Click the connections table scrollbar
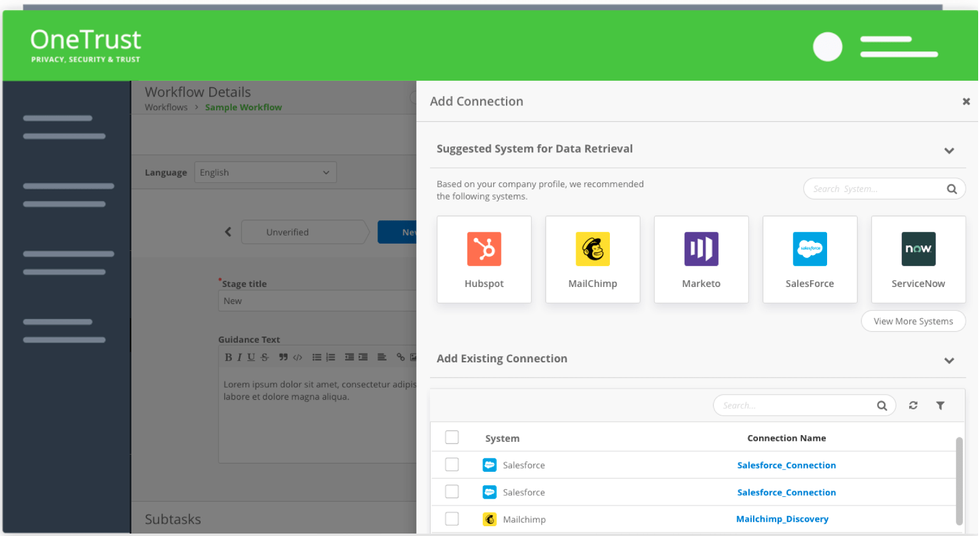The width and height of the screenshot is (980, 536). (959, 481)
